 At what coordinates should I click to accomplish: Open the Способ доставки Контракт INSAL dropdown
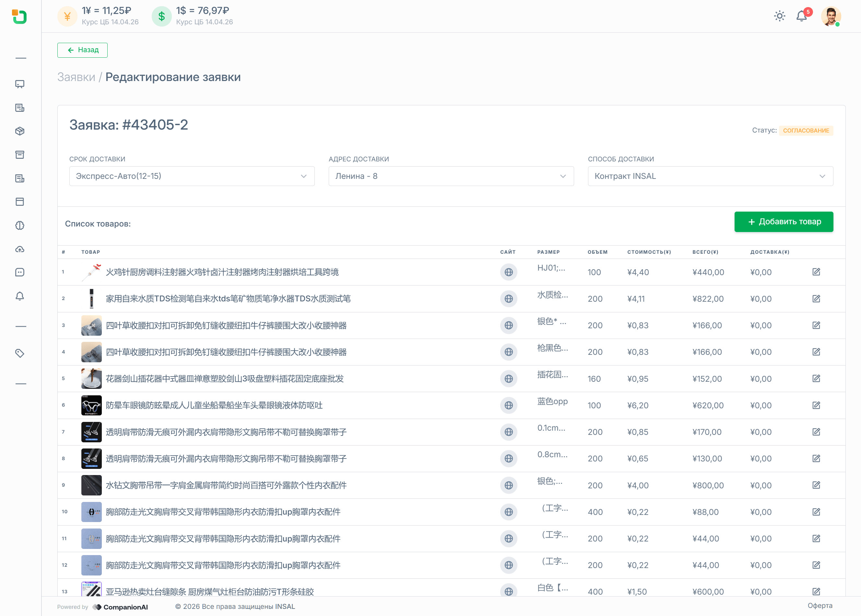[710, 176]
